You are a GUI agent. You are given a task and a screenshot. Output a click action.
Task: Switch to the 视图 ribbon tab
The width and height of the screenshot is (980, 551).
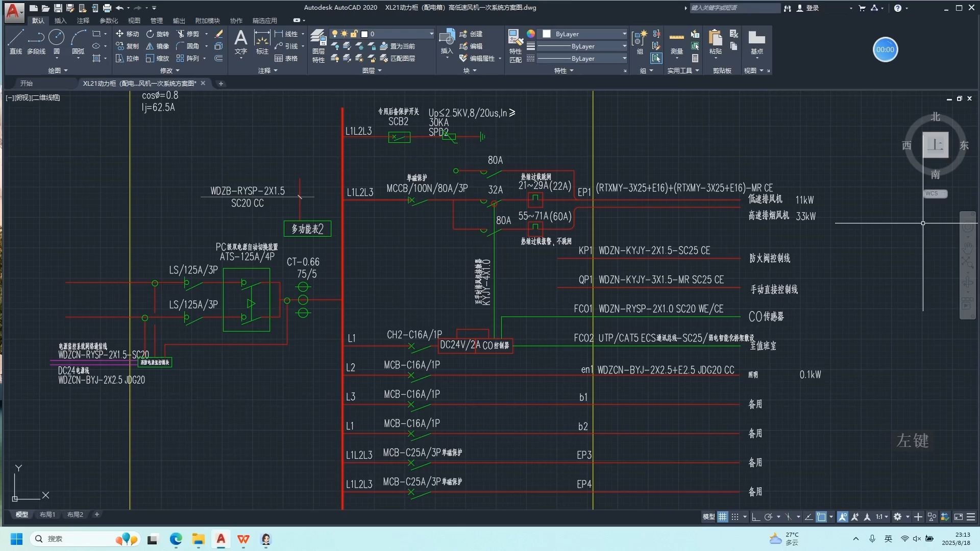pos(134,20)
